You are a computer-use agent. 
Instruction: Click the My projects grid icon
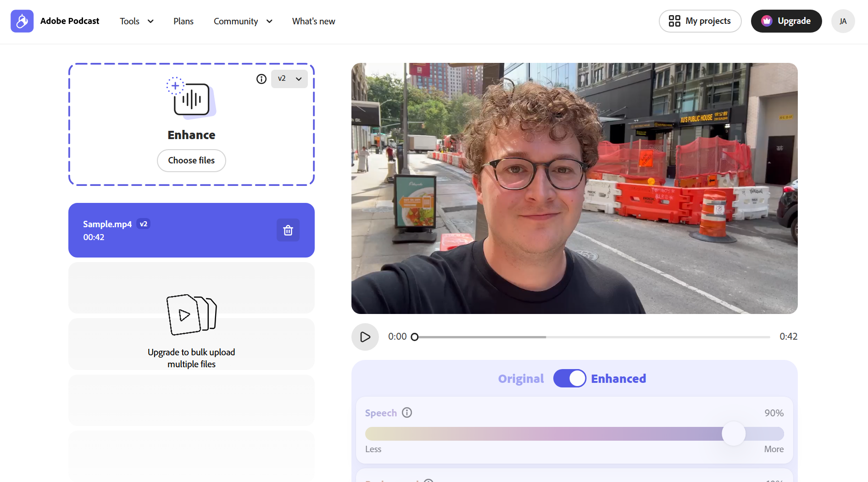[674, 21]
